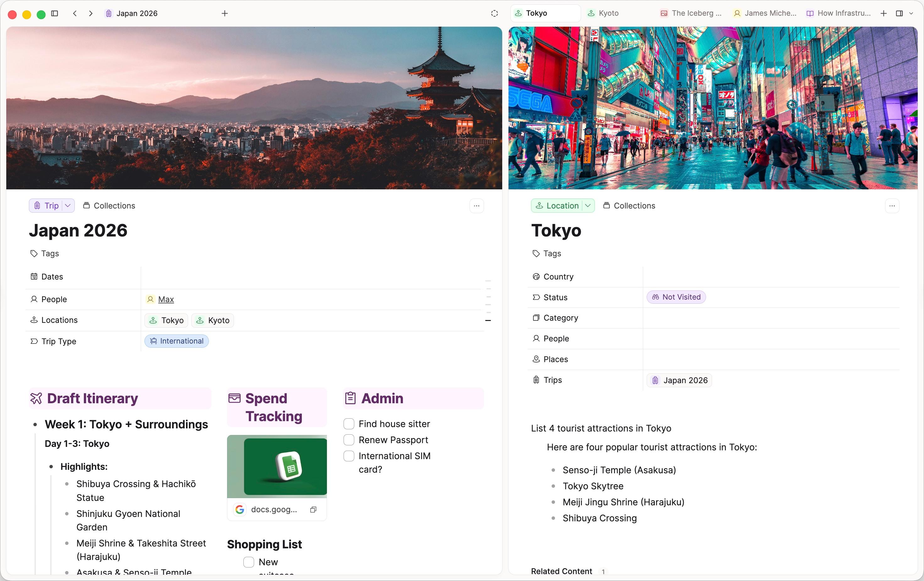Screen dimensions: 924x581
Task: Click the Country property icon
Action: 536,277
